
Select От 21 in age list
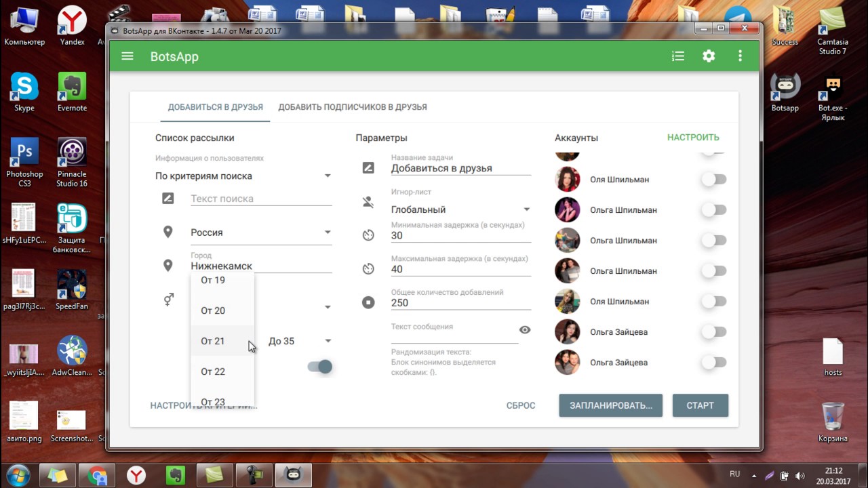pyautogui.click(x=222, y=341)
